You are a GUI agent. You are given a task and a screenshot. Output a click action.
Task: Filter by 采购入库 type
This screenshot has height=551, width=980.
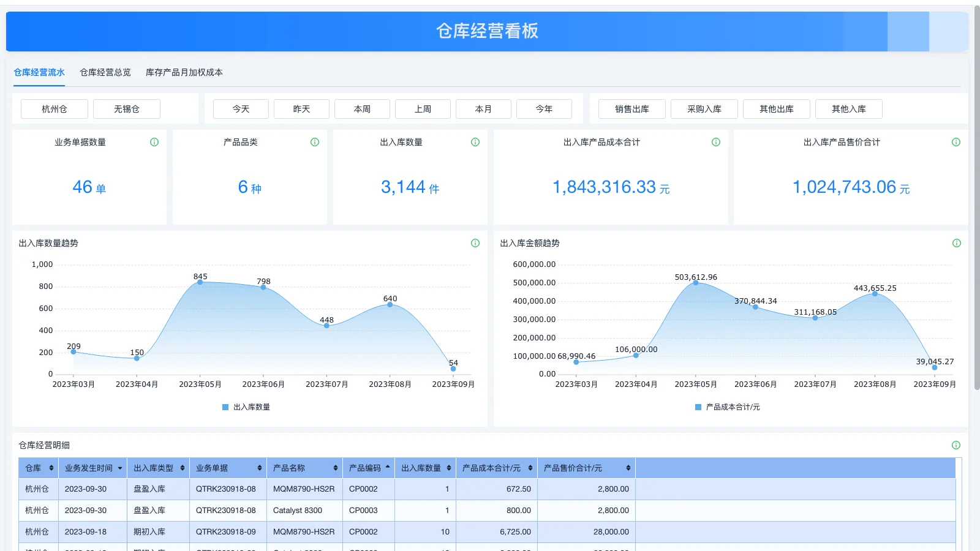704,109
